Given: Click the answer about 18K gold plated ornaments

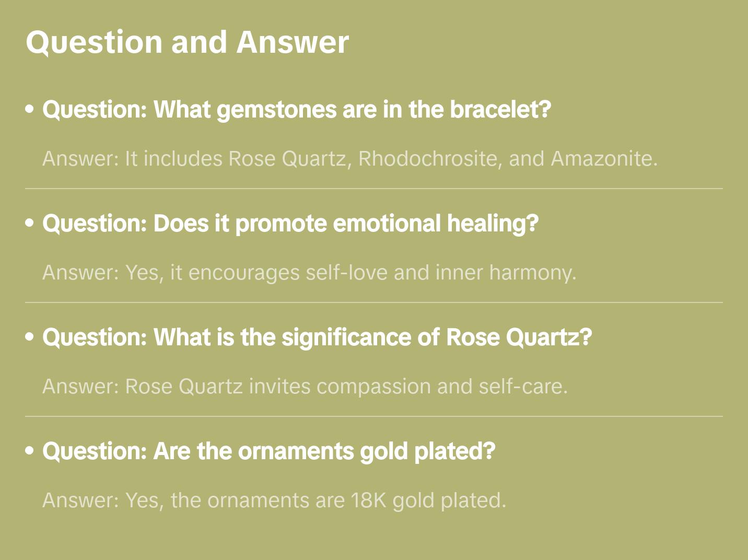Looking at the screenshot, I should tap(274, 500).
